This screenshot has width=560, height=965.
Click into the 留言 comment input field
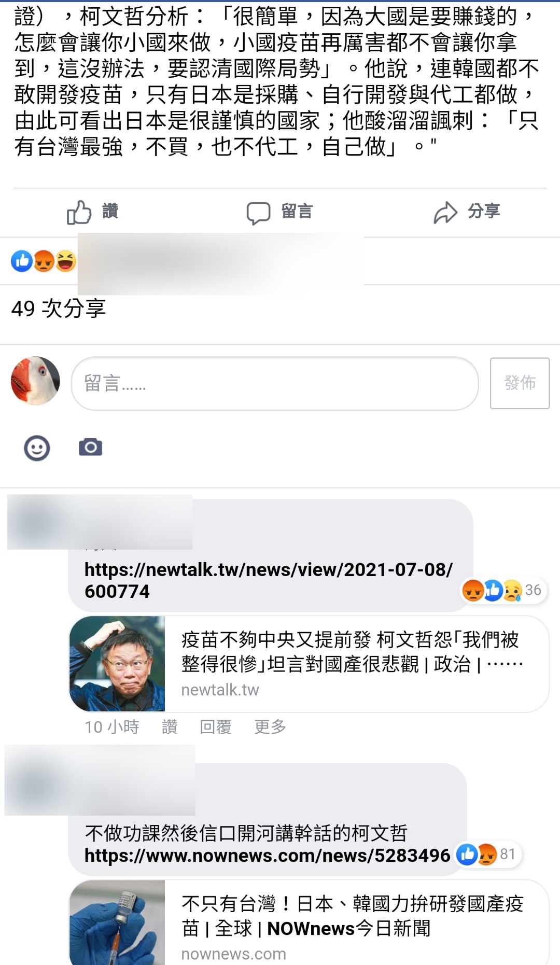point(274,383)
